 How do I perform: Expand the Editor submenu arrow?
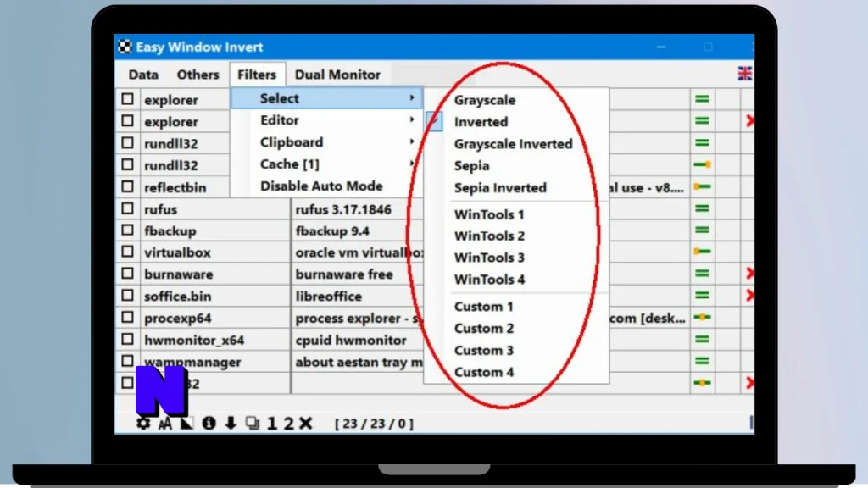[411, 119]
